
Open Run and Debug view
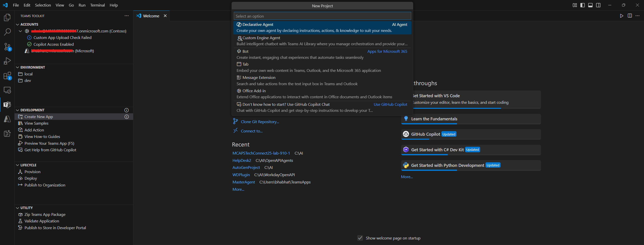pos(7,61)
